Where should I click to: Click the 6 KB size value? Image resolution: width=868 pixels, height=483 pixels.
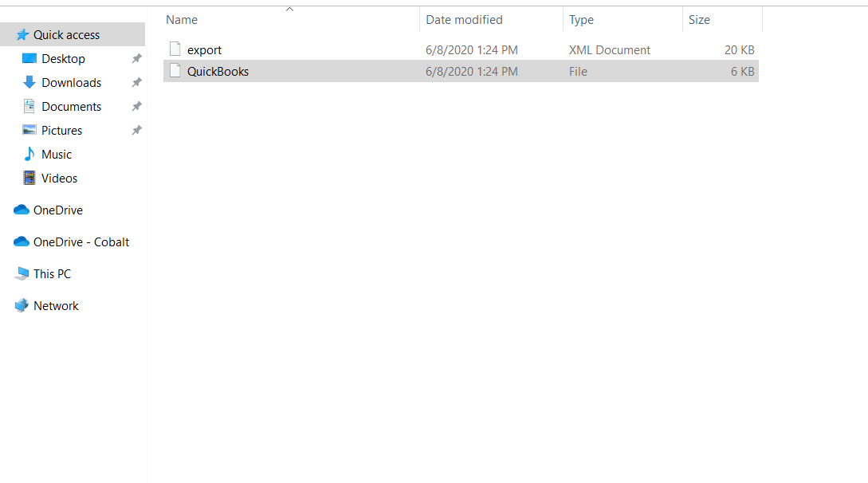pyautogui.click(x=742, y=72)
